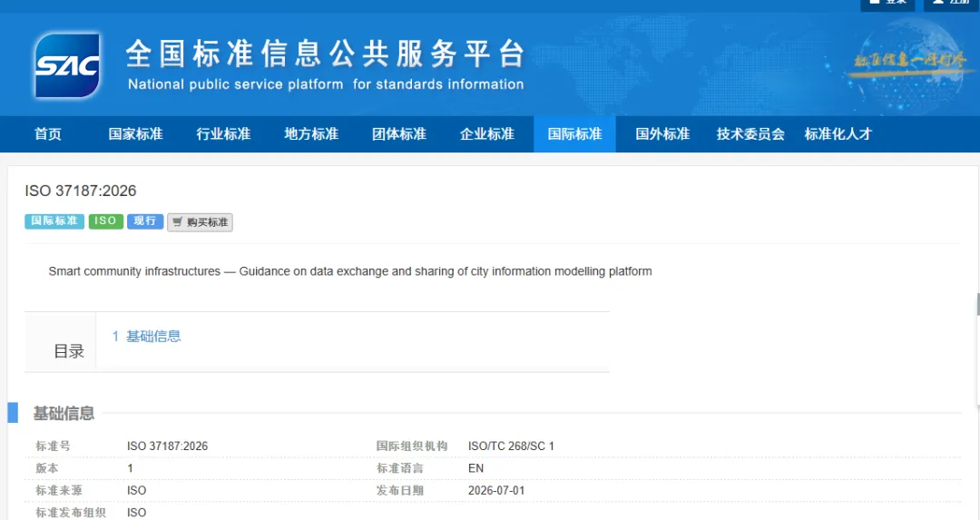Screen dimensions: 980x520
Task: Select 地方标准 in navigation bar
Action: (x=311, y=133)
